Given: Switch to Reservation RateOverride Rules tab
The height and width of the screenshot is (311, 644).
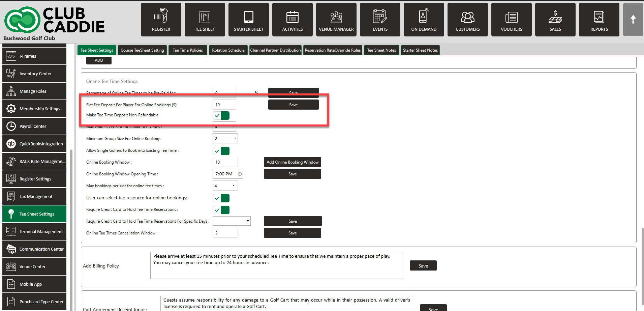Looking at the screenshot, I should click(x=333, y=50).
